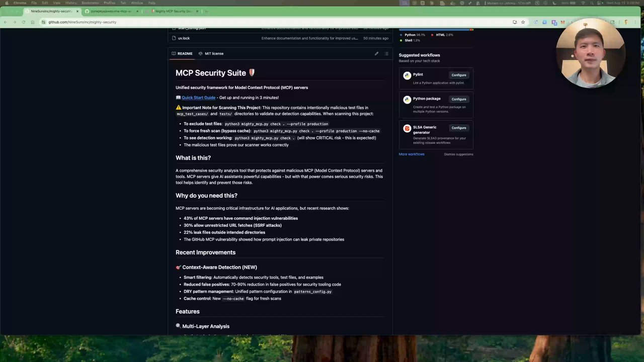
Task: Click the 'Features' heading
Action: click(188, 312)
